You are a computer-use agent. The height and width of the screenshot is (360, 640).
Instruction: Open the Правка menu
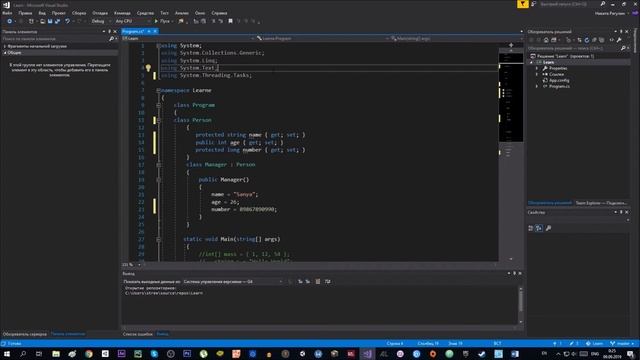[x=25, y=13]
